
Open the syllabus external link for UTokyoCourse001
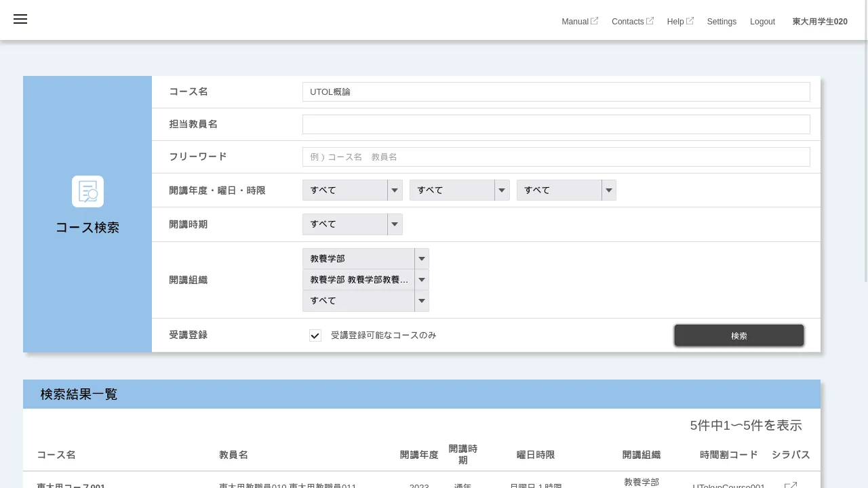pos(791,484)
